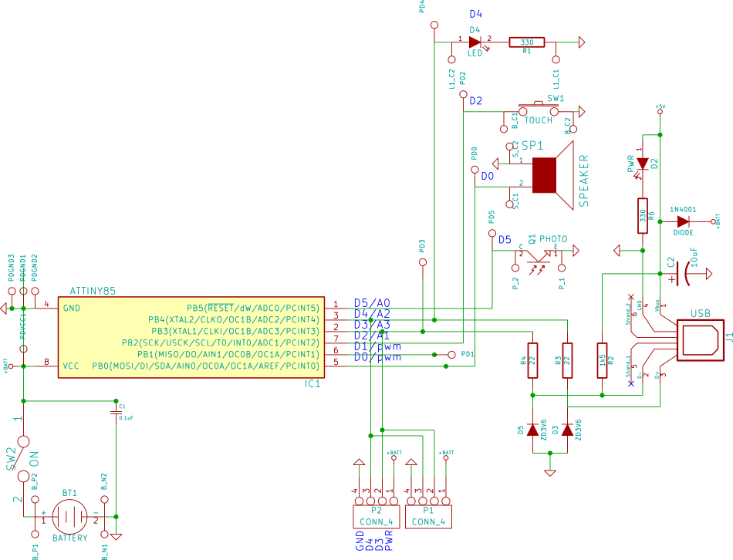Click the ground symbol below the zener diodes
Screen dimensions: 733x560
tap(550, 473)
